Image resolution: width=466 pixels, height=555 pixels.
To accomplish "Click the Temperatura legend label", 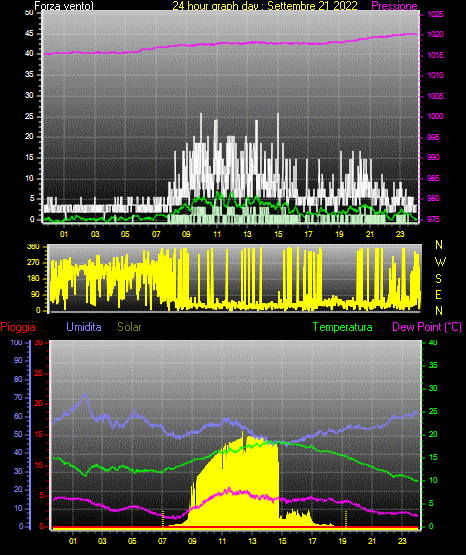I will coord(343,327).
